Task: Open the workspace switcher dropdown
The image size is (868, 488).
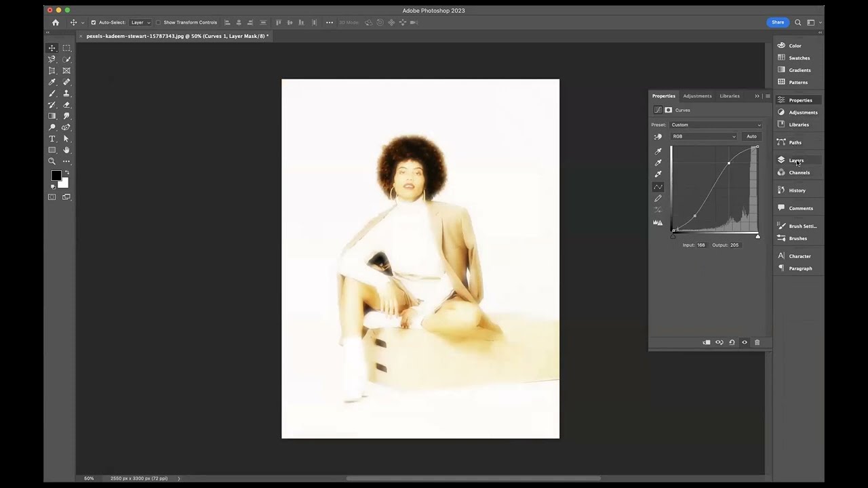Action: pos(813,22)
